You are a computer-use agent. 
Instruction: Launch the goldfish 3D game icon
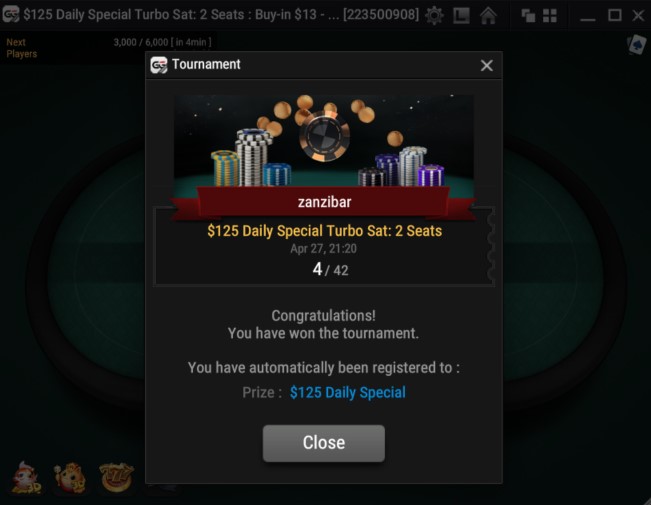[x=26, y=478]
